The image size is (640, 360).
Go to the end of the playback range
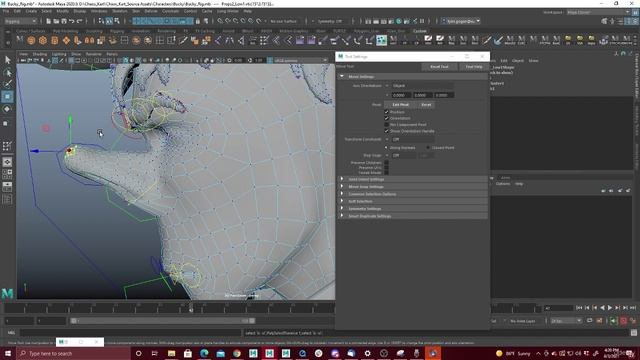click(633, 308)
